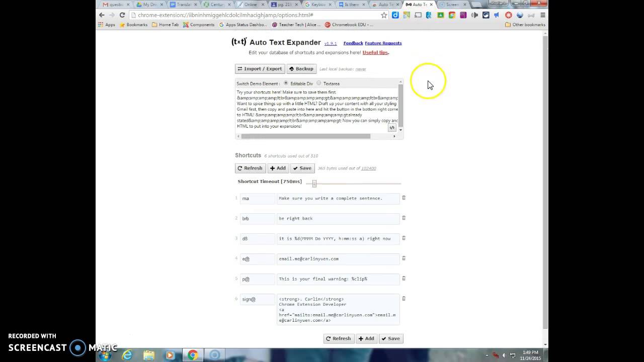The image size is (644, 362).
Task: Delete the 'brb' shortcut using its trash icon
Action: (x=404, y=218)
